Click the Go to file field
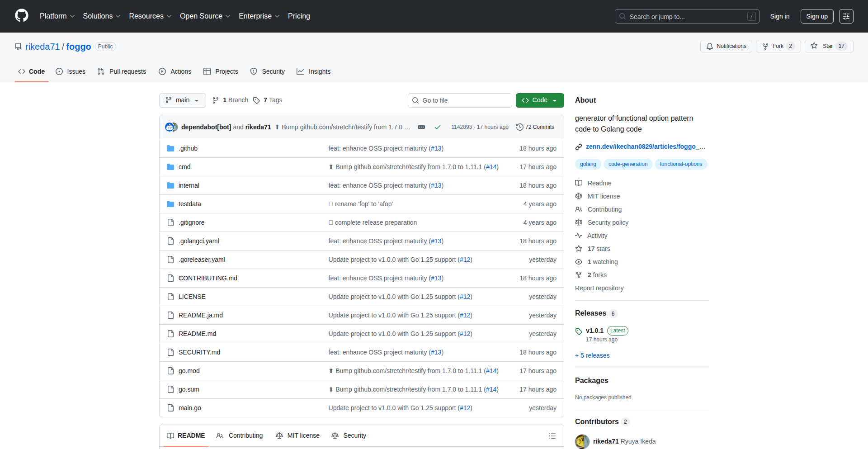Viewport: 868px width, 449px height. pyautogui.click(x=460, y=100)
